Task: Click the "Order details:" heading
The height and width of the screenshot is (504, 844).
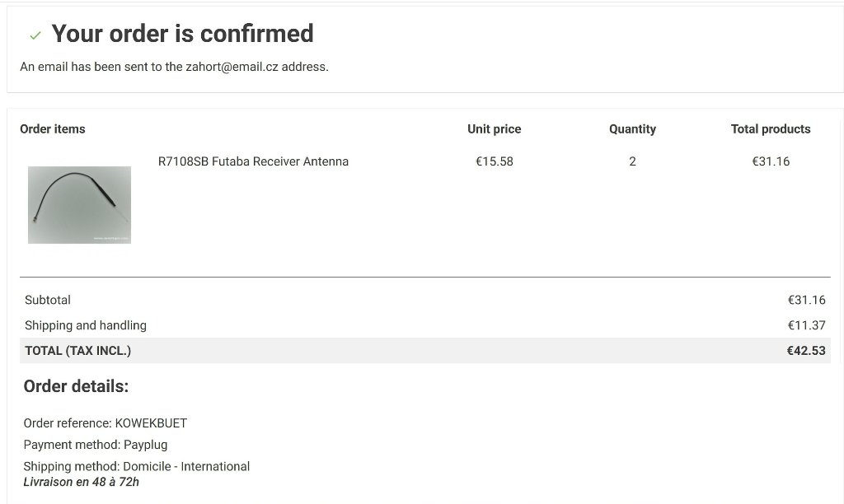Action: [76, 386]
